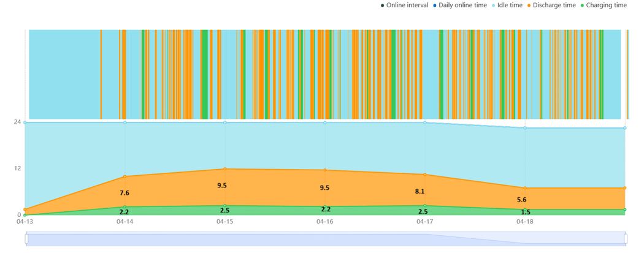Click the 5.6 discharge value label
The image size is (644, 253).
click(x=521, y=200)
